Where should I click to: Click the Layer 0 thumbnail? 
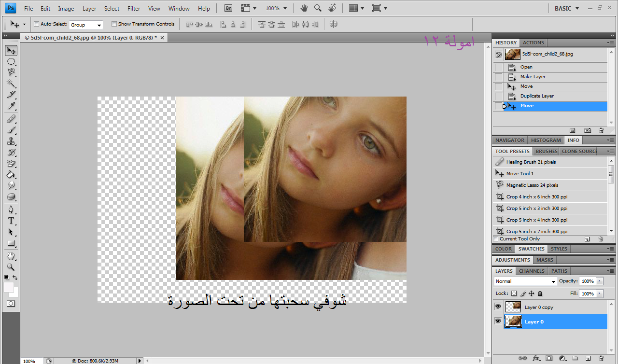513,322
